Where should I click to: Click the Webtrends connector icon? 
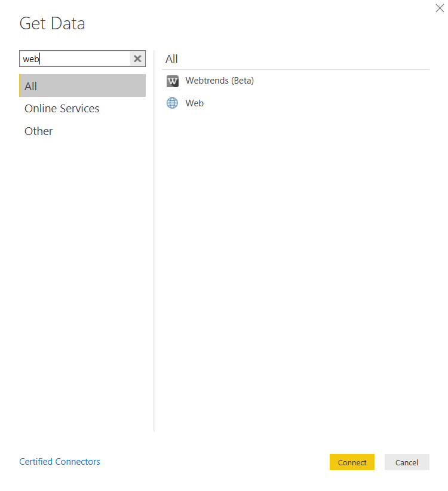(x=172, y=81)
